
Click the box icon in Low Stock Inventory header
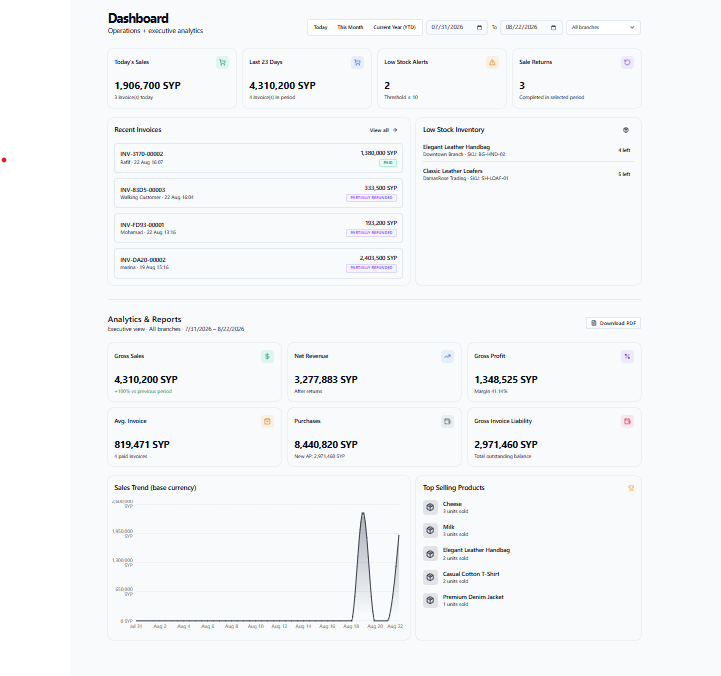(x=626, y=130)
